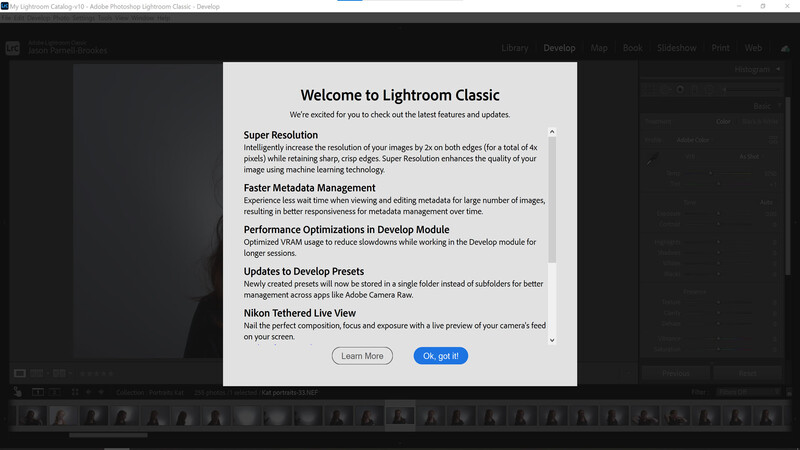Screen dimensions: 800x450
Task: Select the blonde-haired portrait thumbnail
Action: pyautogui.click(x=63, y=416)
